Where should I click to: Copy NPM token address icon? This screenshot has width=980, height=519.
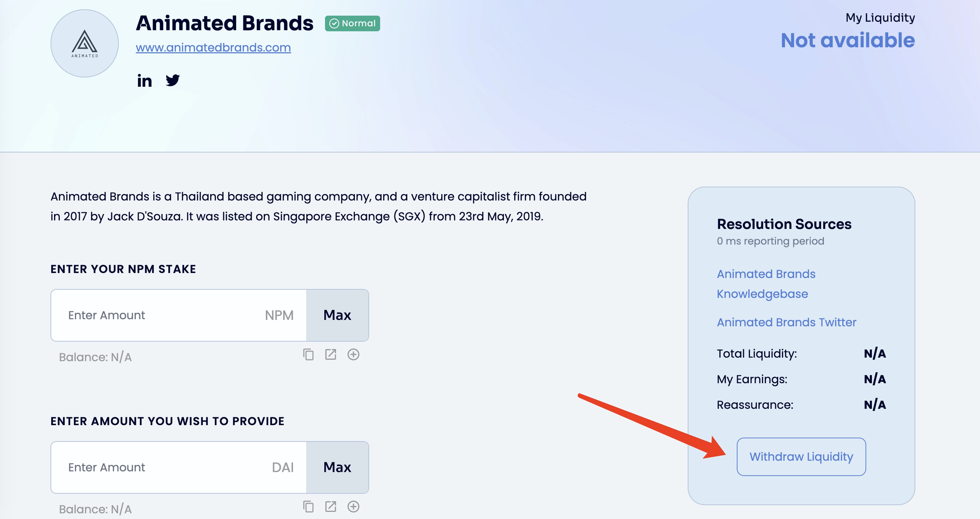(308, 354)
